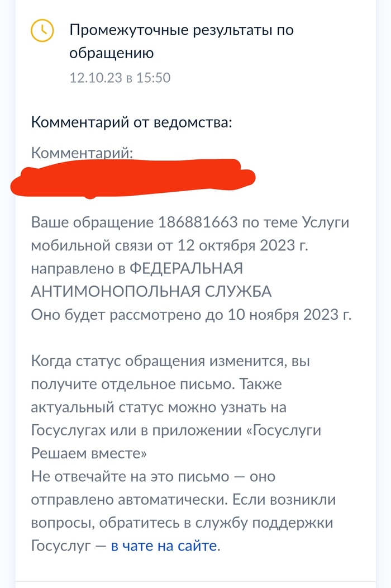Click the yellow clock status icon
Image resolution: width=391 pixels, height=588 pixels.
coord(42,31)
